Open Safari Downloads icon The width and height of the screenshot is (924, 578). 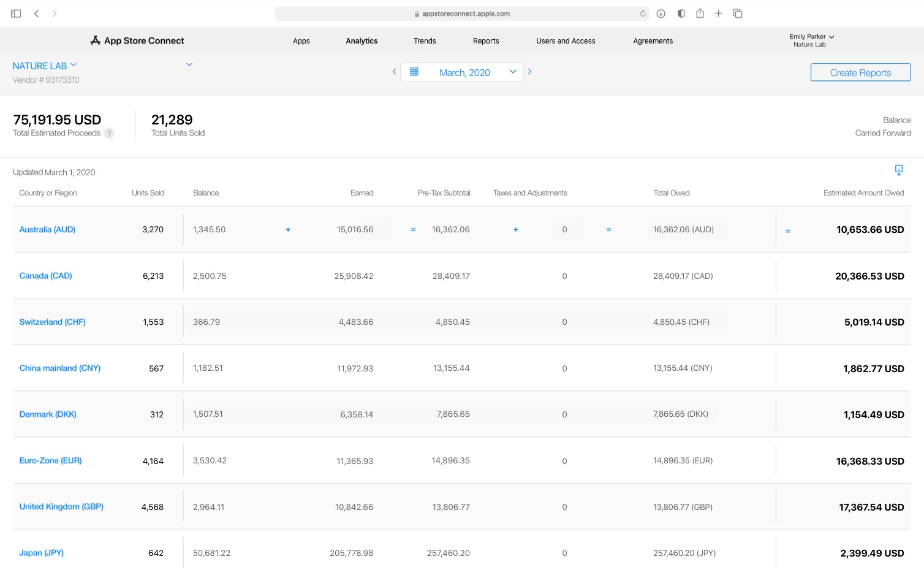[x=661, y=13]
